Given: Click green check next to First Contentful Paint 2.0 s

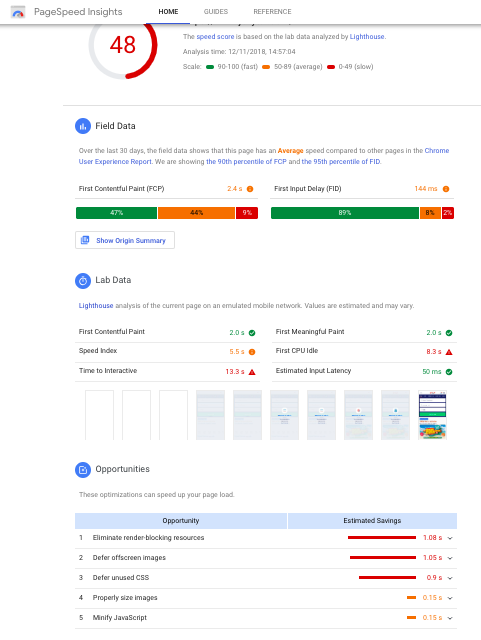Looking at the screenshot, I should 252,333.
